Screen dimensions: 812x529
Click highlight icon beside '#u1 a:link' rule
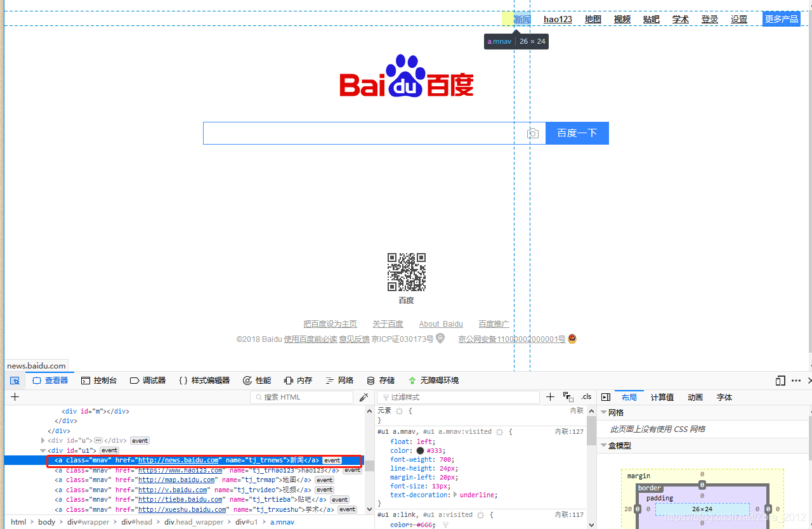click(x=481, y=515)
